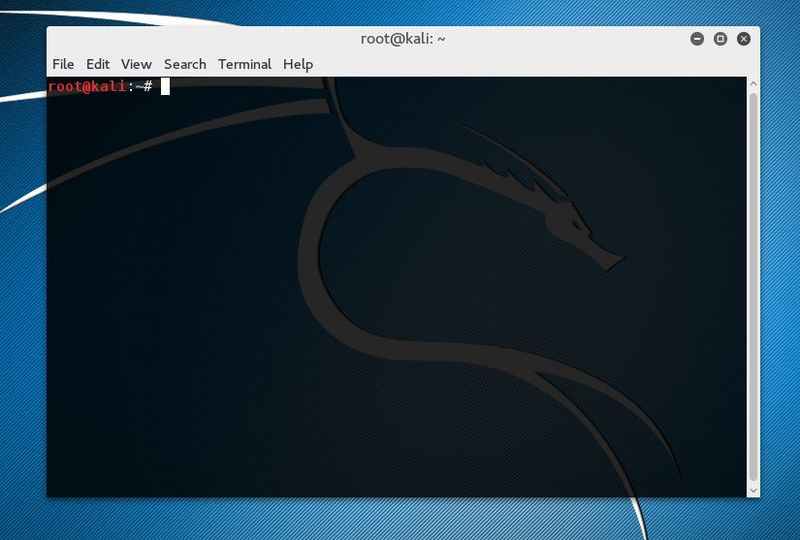Open the Search menu
The width and height of the screenshot is (800, 540).
pyautogui.click(x=185, y=64)
